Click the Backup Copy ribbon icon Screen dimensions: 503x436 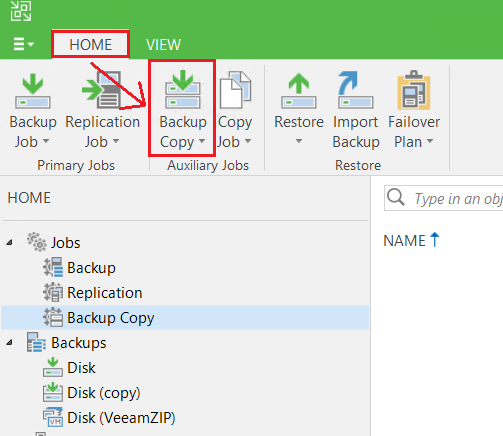coord(183,89)
